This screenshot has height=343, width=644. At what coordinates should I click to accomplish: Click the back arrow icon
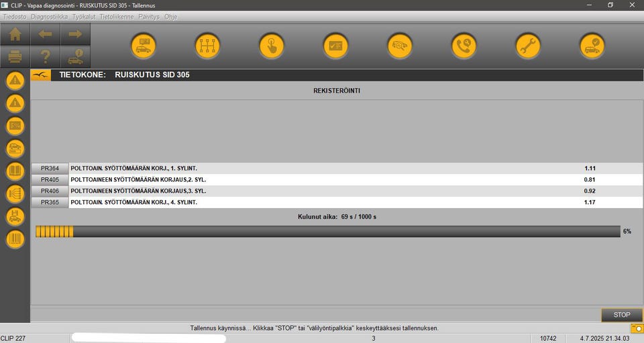pyautogui.click(x=45, y=34)
